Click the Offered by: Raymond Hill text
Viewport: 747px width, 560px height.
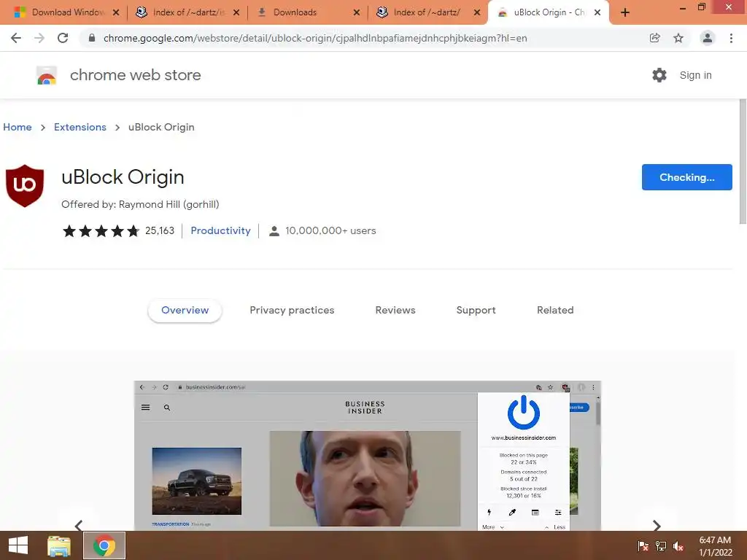(140, 204)
